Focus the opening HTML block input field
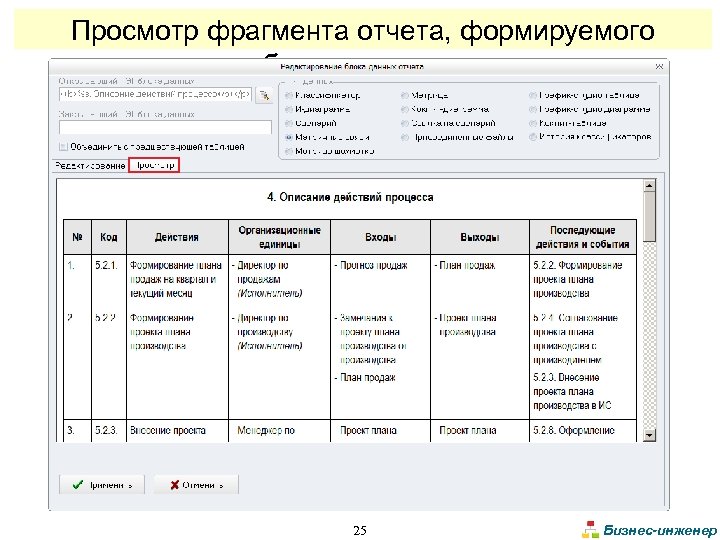The height and width of the screenshot is (540, 720). pyautogui.click(x=155, y=95)
